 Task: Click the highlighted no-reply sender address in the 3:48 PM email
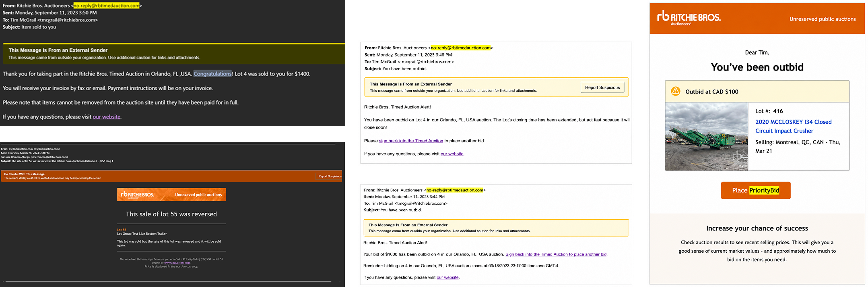click(x=461, y=48)
